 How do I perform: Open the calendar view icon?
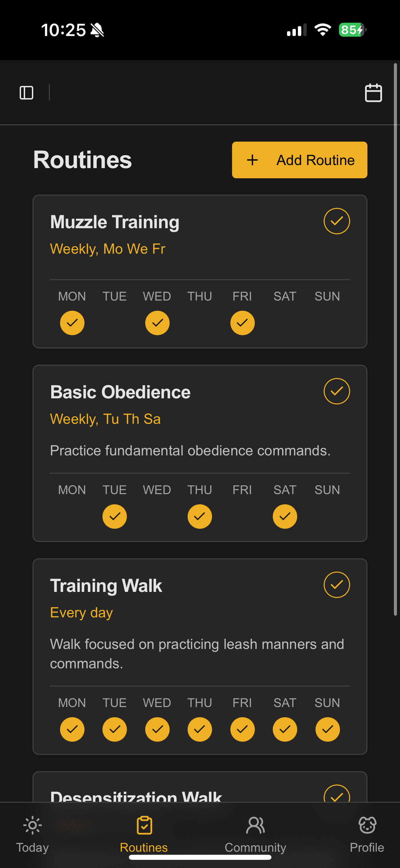(373, 93)
